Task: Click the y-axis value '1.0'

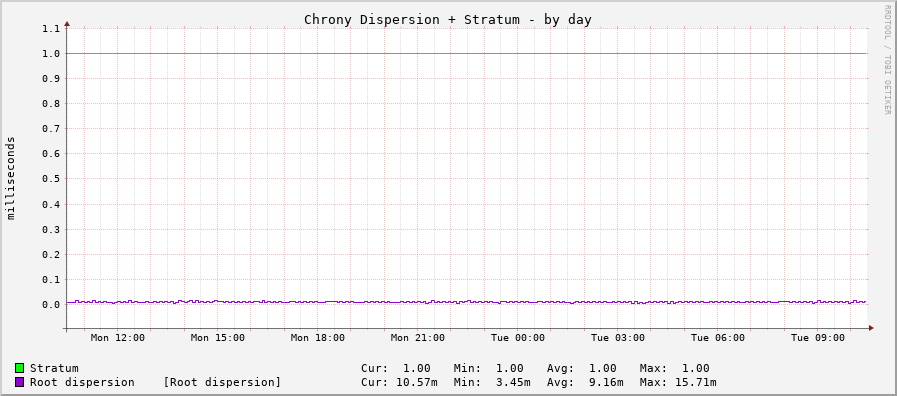Action: (51, 53)
